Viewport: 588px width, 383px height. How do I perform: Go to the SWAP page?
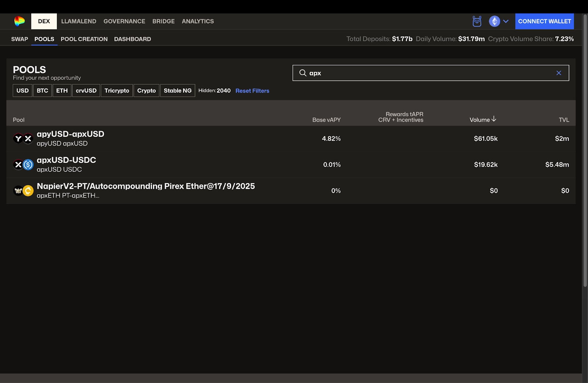click(x=19, y=39)
